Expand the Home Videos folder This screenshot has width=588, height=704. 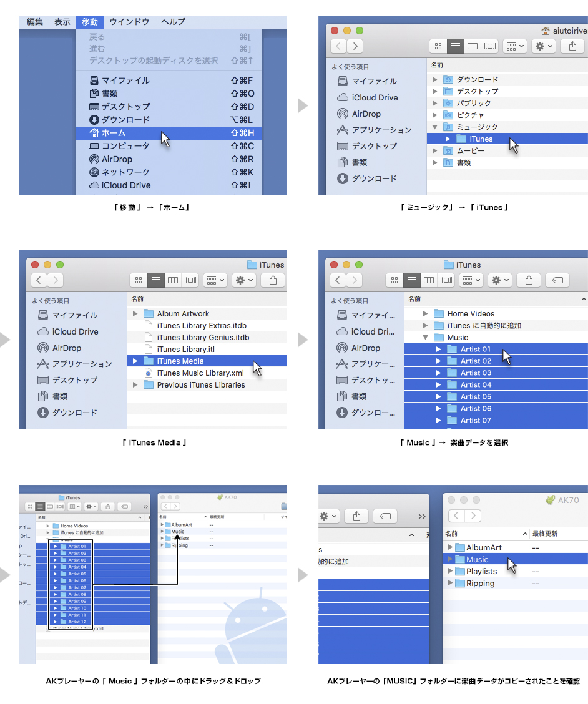425,313
